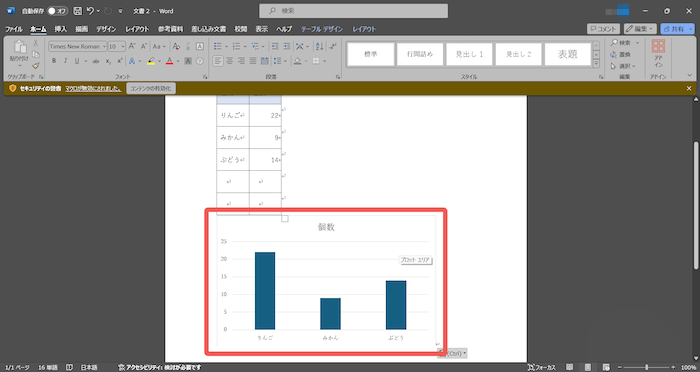Click the character shading icon
The image size is (700, 372).
pos(188,61)
